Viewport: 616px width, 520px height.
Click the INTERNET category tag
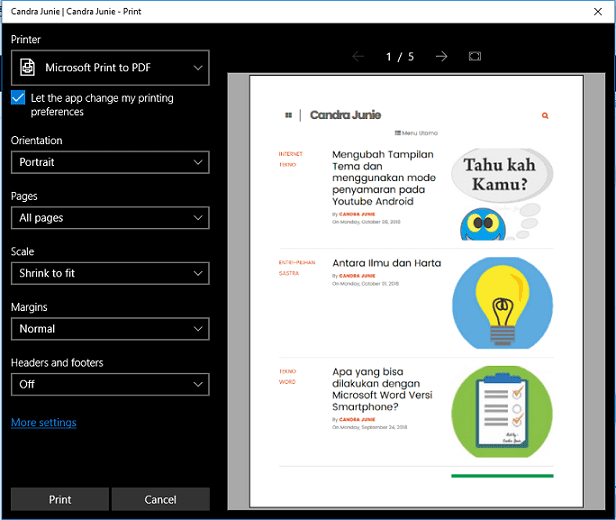[x=291, y=154]
